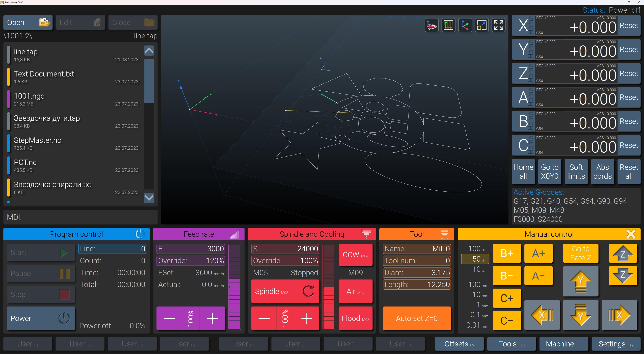Toggle Abs cords display

tap(602, 172)
